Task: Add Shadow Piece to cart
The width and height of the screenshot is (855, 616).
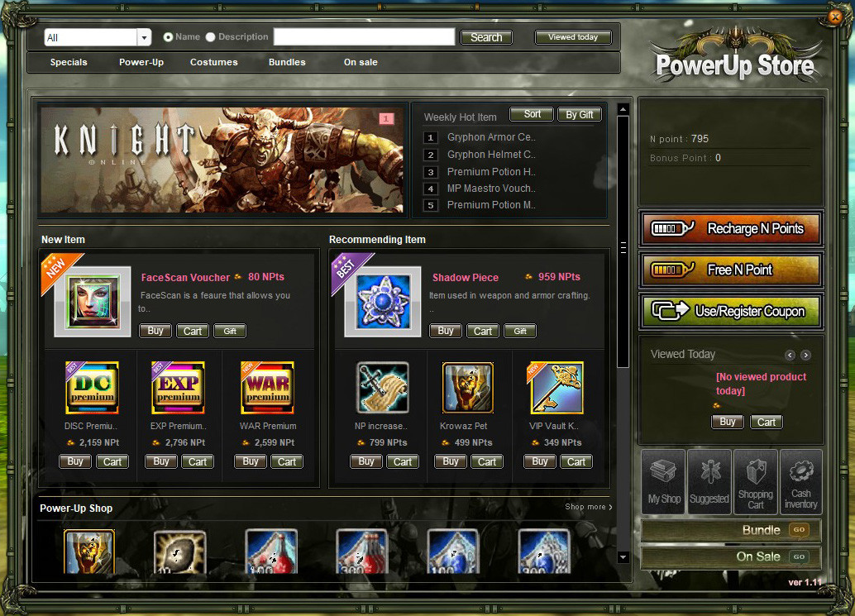Action: click(483, 331)
